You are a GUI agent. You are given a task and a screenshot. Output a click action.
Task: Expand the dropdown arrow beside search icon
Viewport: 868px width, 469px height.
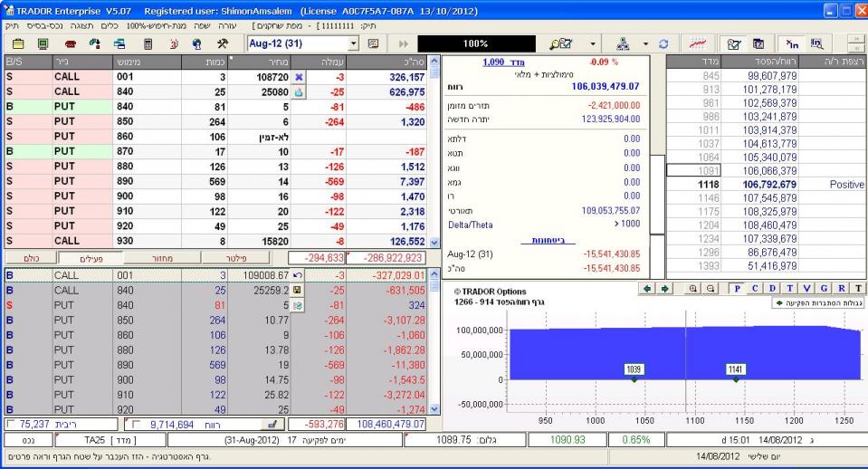[x=592, y=43]
